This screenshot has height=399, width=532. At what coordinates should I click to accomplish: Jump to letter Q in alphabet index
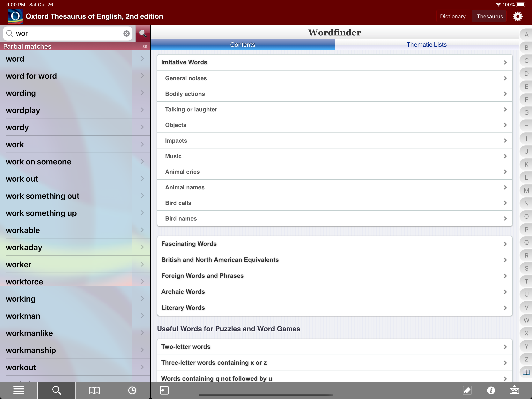[526, 242]
